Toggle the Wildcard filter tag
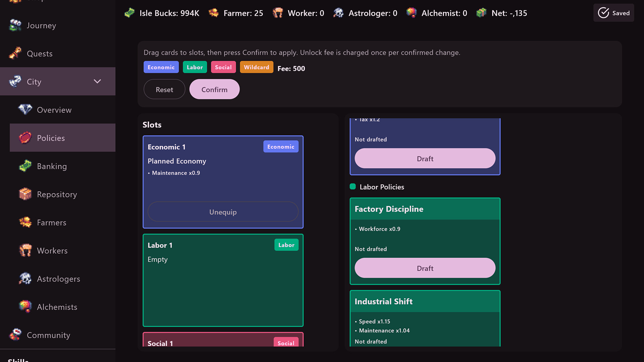This screenshot has height=362, width=644. pyautogui.click(x=256, y=67)
